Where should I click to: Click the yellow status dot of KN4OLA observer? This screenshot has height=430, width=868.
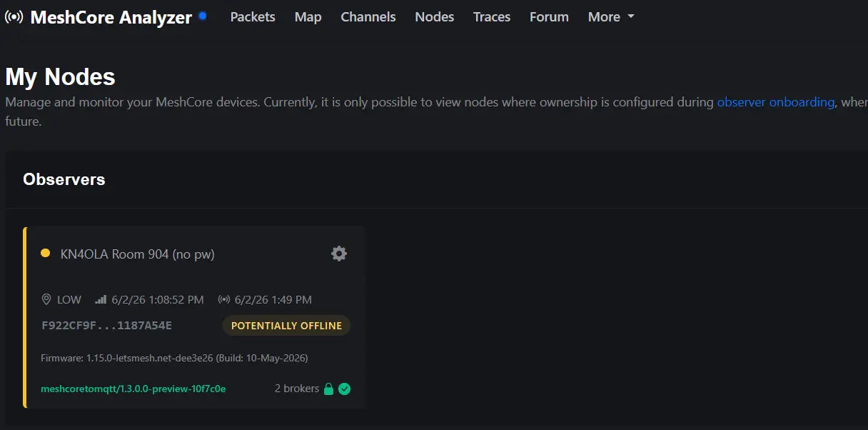(46, 253)
